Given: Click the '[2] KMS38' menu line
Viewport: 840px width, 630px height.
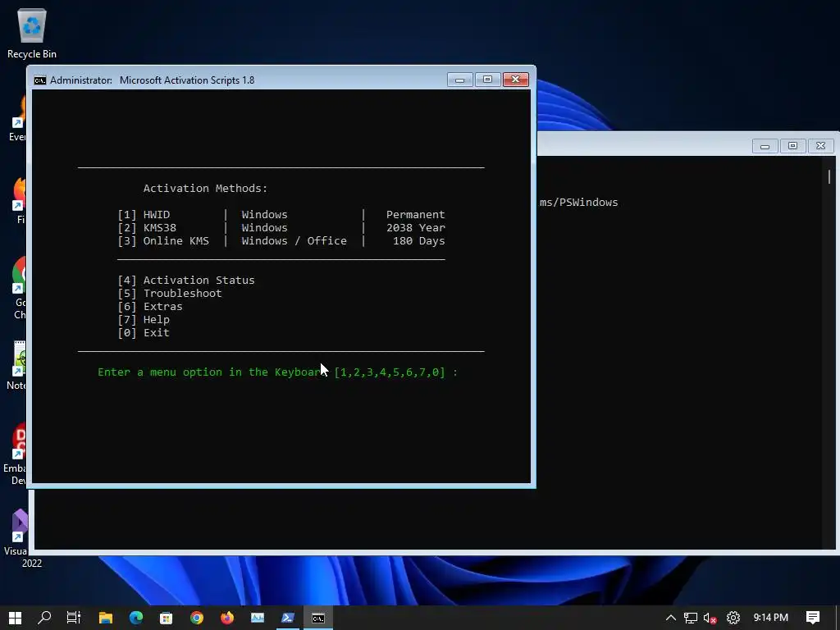Looking at the screenshot, I should click(147, 228).
